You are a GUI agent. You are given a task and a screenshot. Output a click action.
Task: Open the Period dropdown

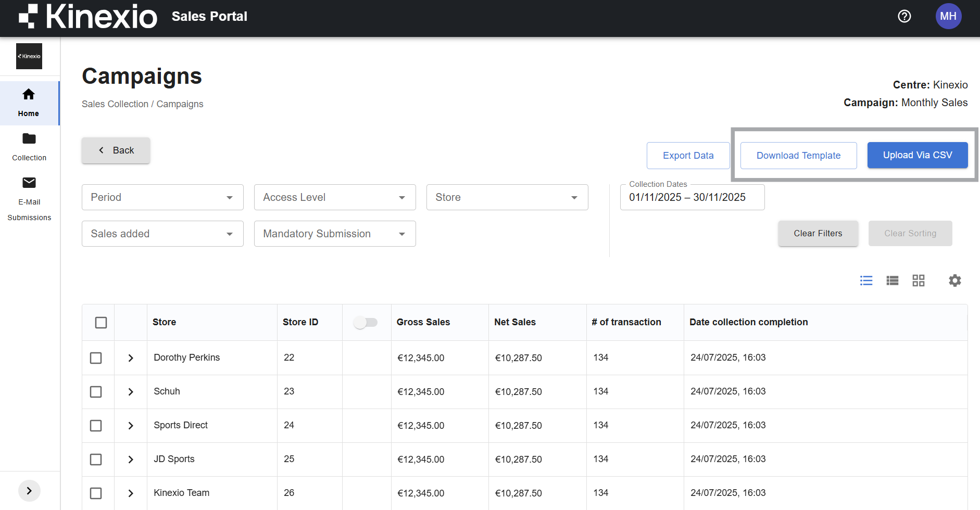click(x=162, y=197)
